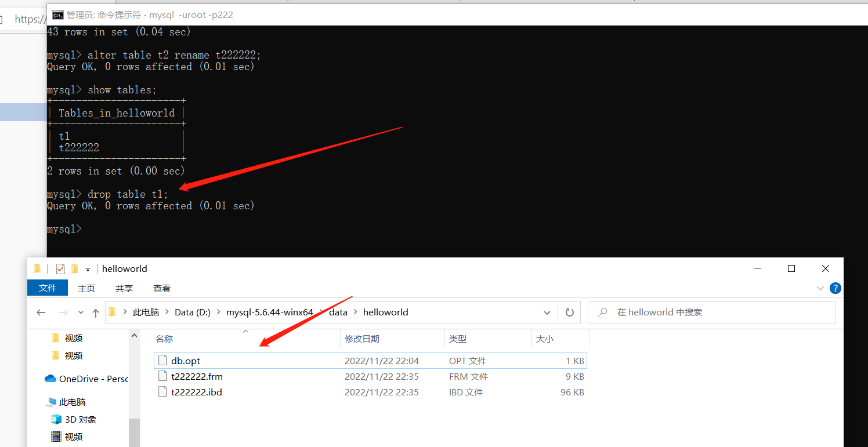This screenshot has width=868, height=447.
Task: Click helloworld segment in the address path
Action: [386, 312]
